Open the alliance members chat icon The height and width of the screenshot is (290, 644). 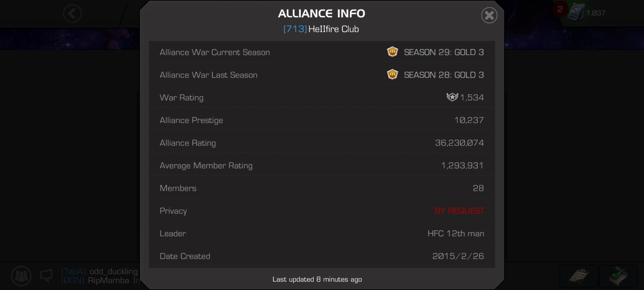tap(21, 276)
